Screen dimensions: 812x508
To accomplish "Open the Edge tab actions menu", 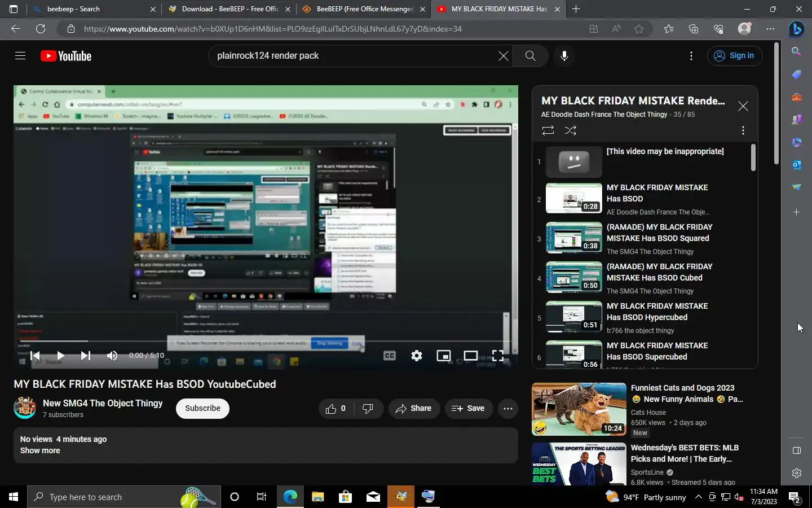I will tap(14, 9).
